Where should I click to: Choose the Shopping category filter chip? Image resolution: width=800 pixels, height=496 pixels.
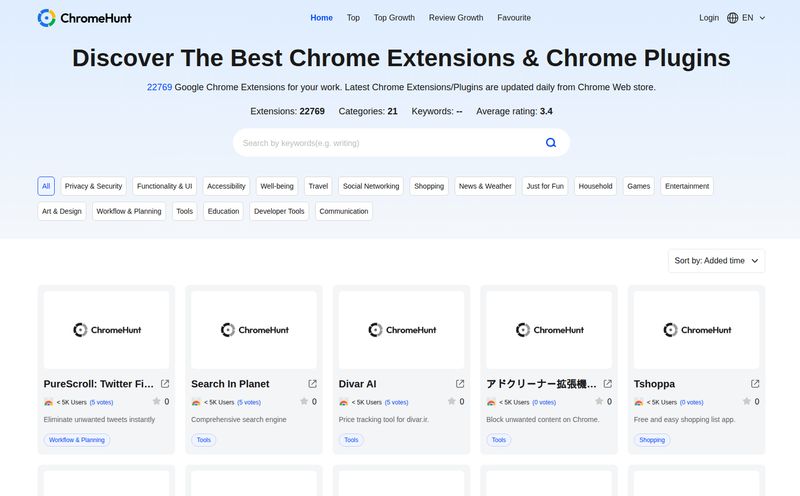pos(429,186)
